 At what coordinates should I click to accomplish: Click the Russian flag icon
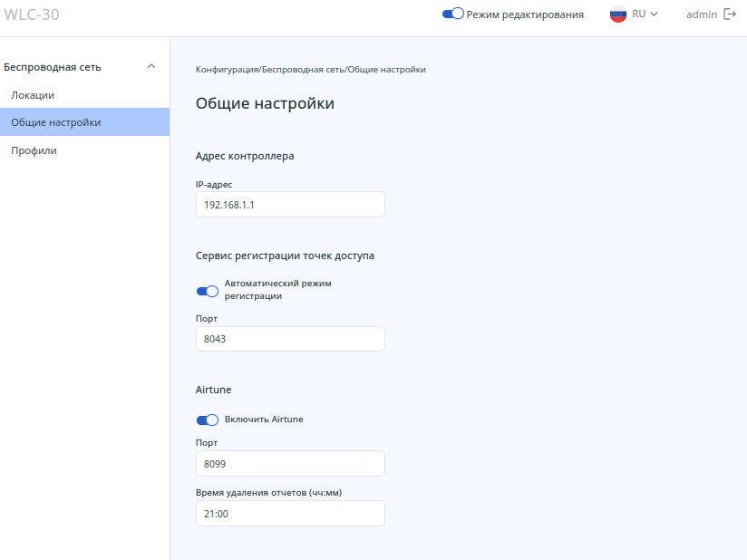click(x=618, y=14)
